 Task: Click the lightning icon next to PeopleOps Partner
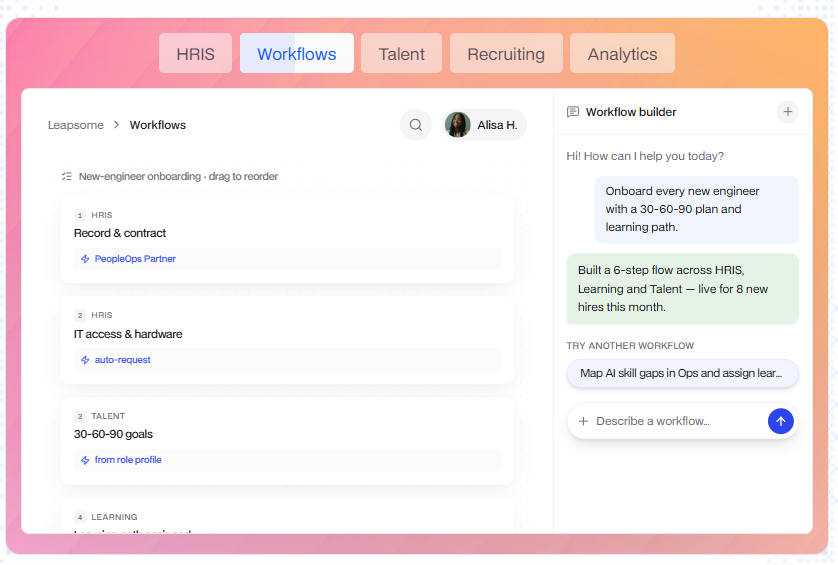click(85, 259)
